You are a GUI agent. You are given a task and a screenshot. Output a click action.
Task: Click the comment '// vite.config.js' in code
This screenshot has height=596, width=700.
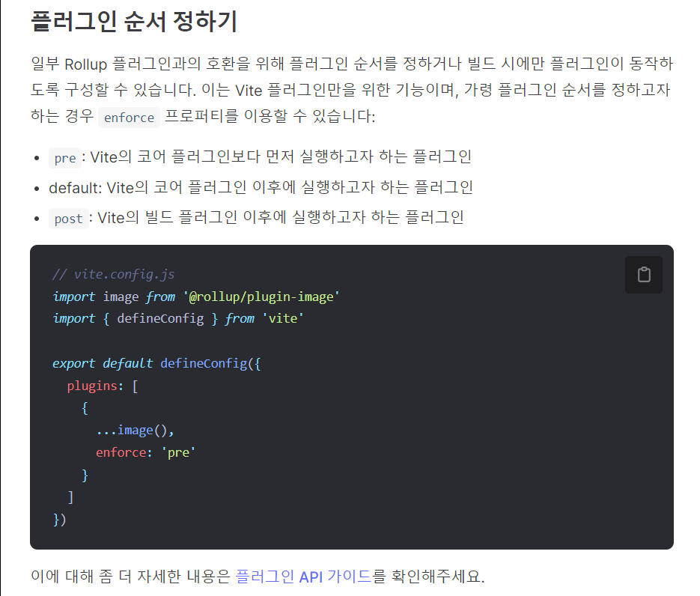point(114,274)
